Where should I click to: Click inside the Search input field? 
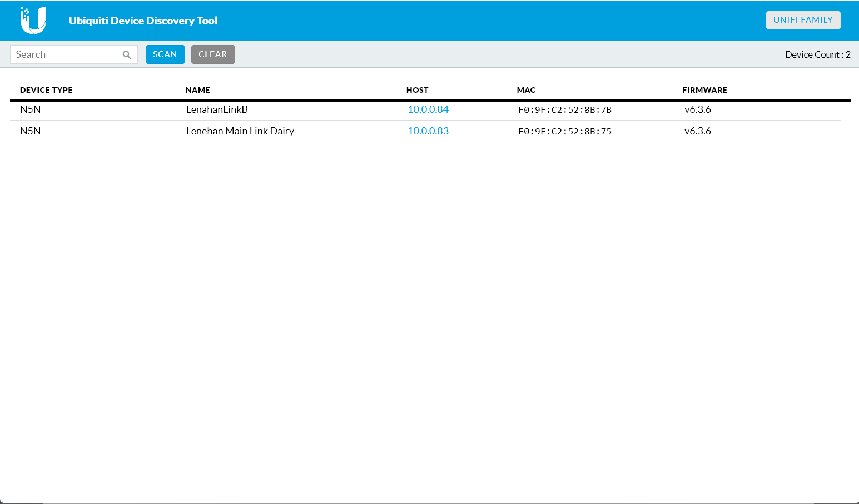click(x=66, y=54)
